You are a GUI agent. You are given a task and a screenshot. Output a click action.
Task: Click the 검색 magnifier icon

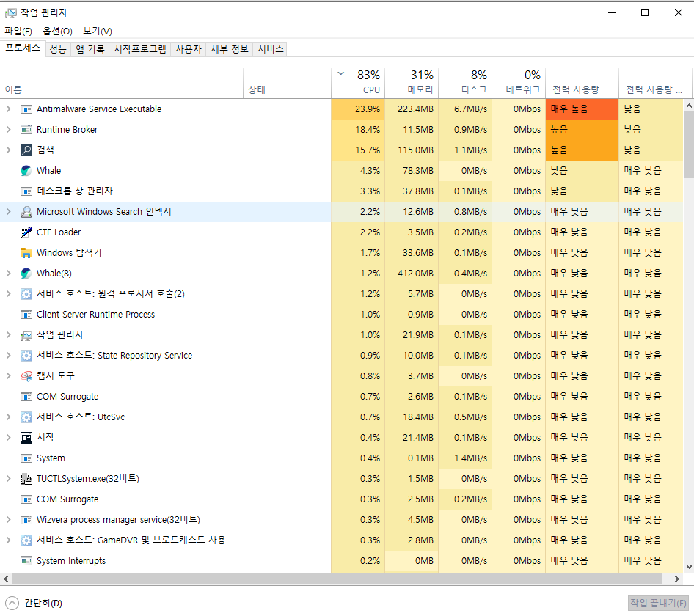tap(26, 150)
